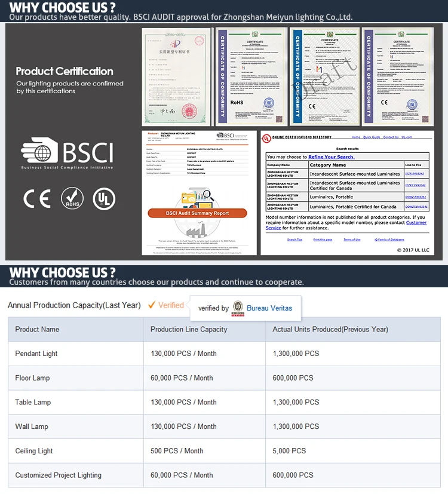Image resolution: width=448 pixels, height=494 pixels.
Task: Select the Table Lamp row name
Action: 33,402
